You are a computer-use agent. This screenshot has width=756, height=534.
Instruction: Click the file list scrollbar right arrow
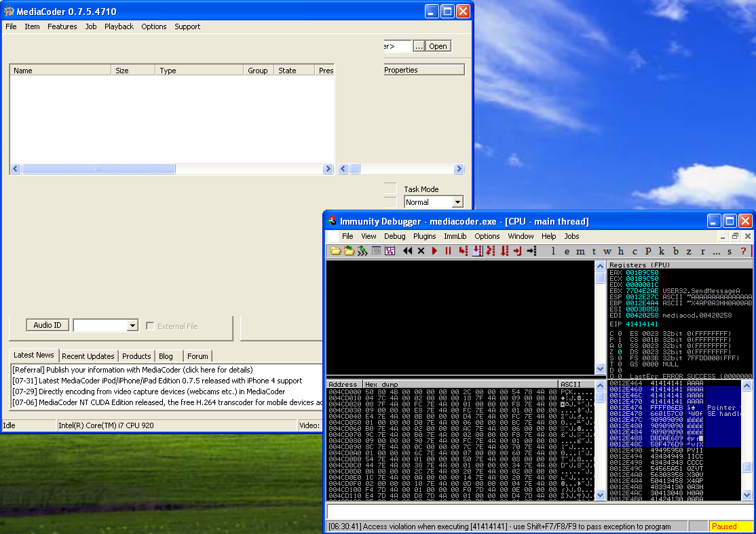(x=328, y=169)
